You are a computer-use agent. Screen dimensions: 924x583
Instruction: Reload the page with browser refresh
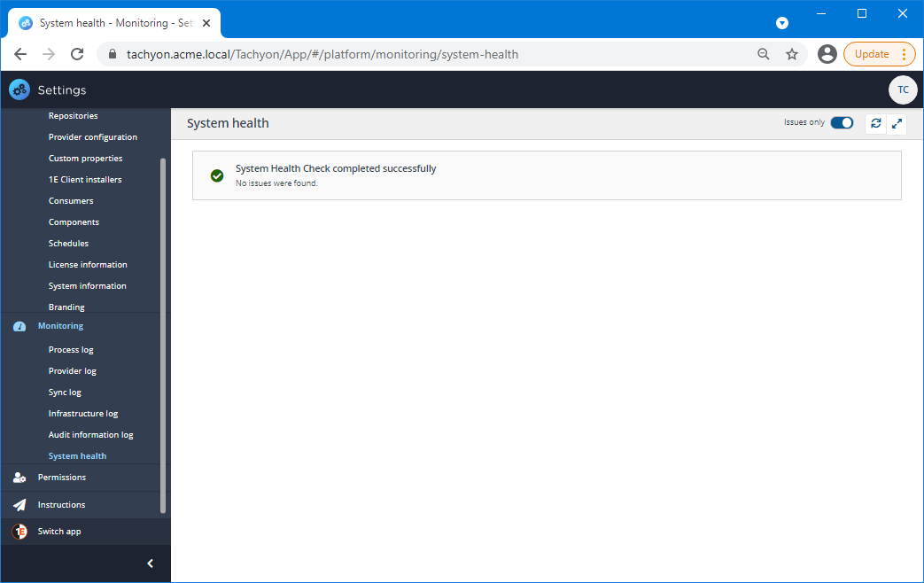click(77, 54)
